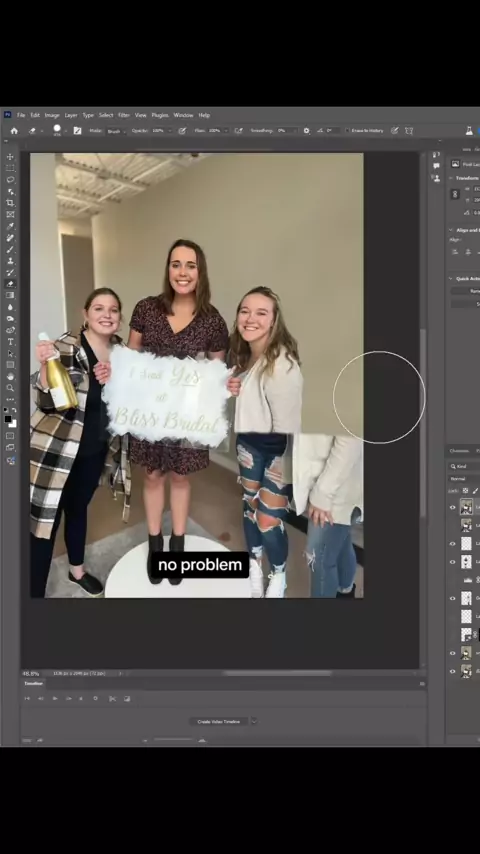Open the Opacity value dropdown
This screenshot has height=854, width=480.
click(169, 131)
